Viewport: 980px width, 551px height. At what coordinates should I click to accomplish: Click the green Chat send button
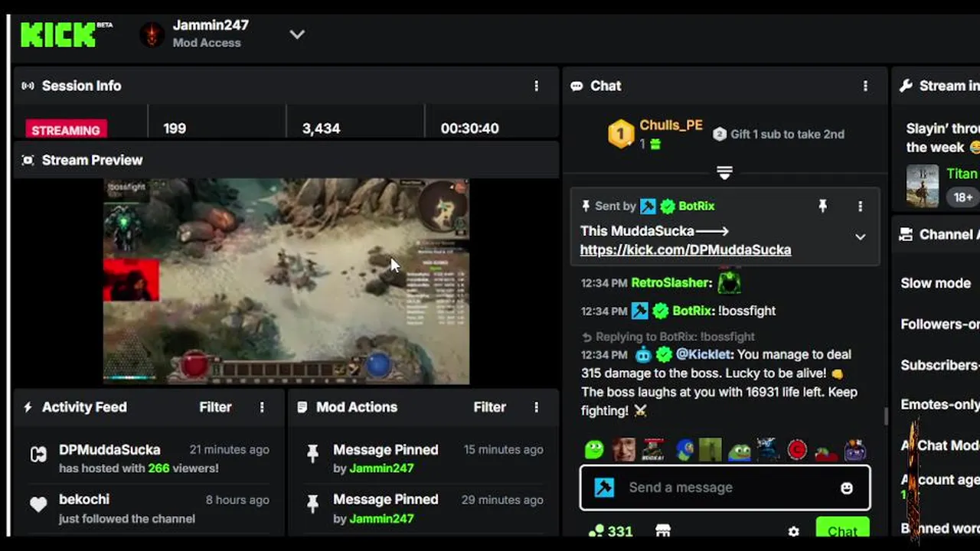[x=842, y=530]
